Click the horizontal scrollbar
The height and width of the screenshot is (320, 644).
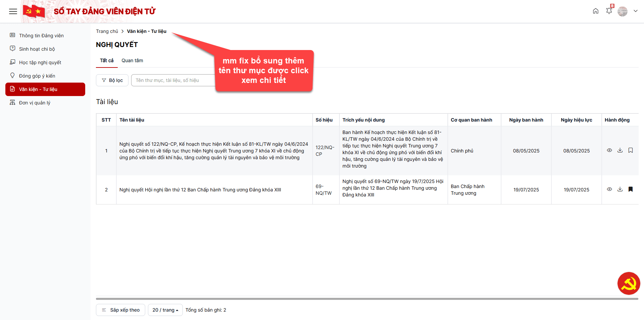tap(367, 299)
